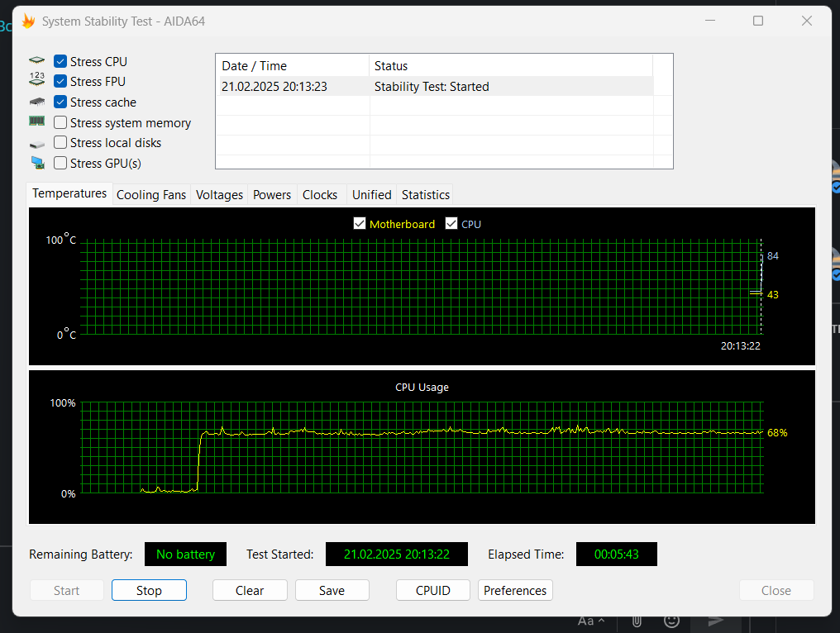The width and height of the screenshot is (840, 633).
Task: Toggle CPU temperature graph checkbox
Action: click(451, 223)
